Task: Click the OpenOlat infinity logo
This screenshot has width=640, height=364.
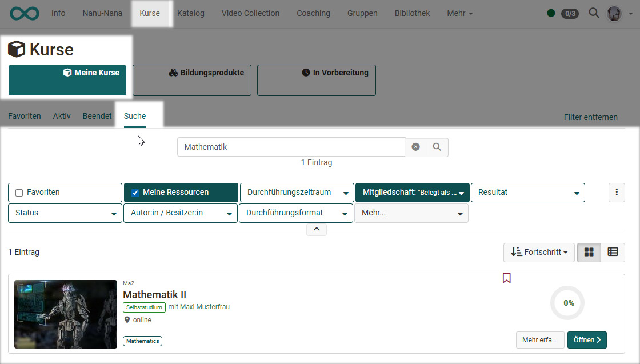Action: (23, 13)
